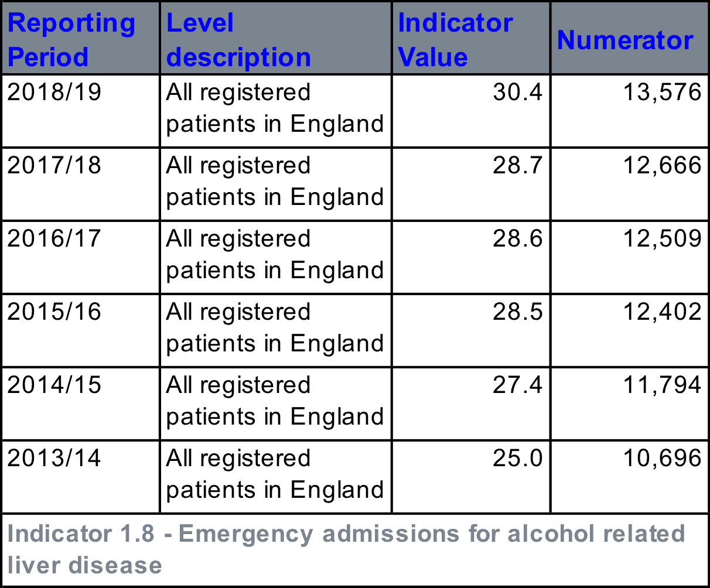Click the 2014/15 reporting period cell
This screenshot has height=588, width=710.
(54, 385)
